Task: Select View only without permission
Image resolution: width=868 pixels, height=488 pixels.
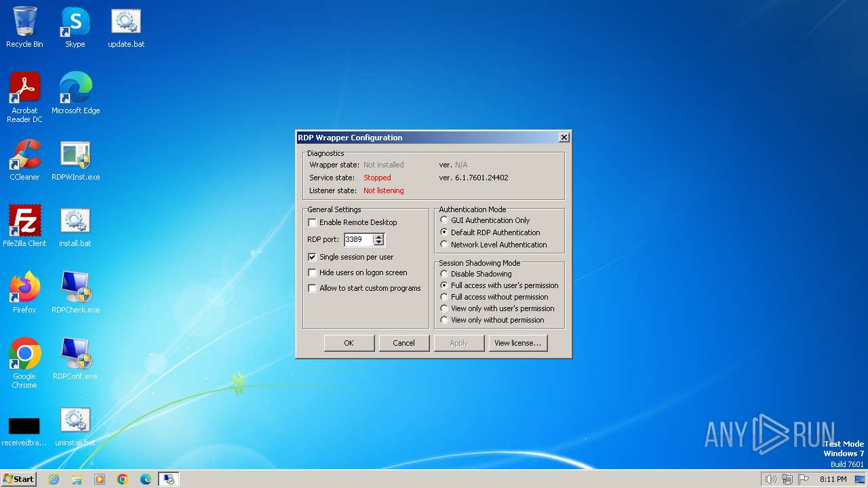Action: pos(444,320)
